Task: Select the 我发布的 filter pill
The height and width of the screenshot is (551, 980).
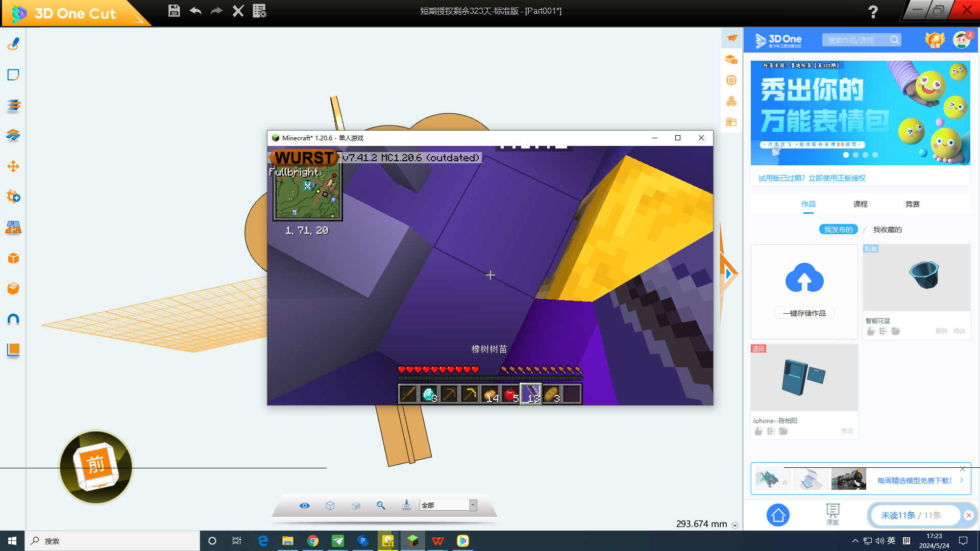Action: point(838,230)
